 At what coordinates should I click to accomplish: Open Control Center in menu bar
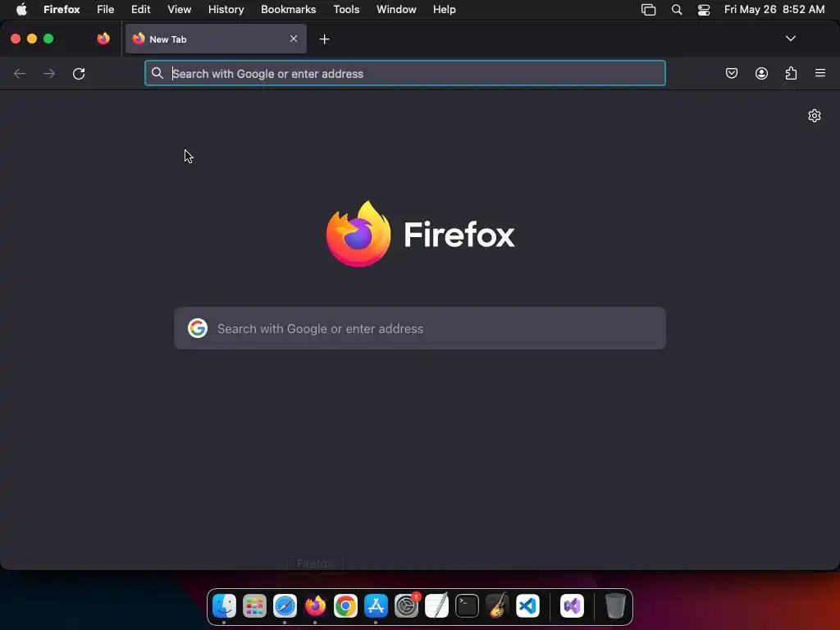[x=703, y=10]
